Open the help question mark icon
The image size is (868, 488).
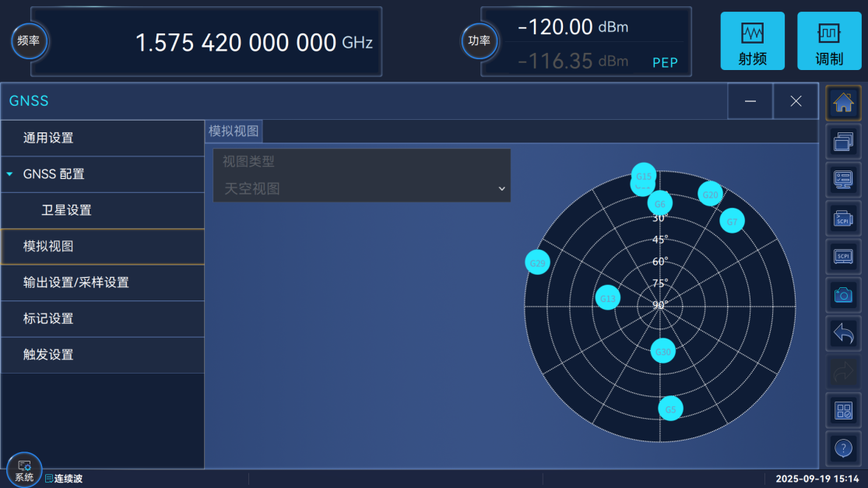click(x=843, y=448)
